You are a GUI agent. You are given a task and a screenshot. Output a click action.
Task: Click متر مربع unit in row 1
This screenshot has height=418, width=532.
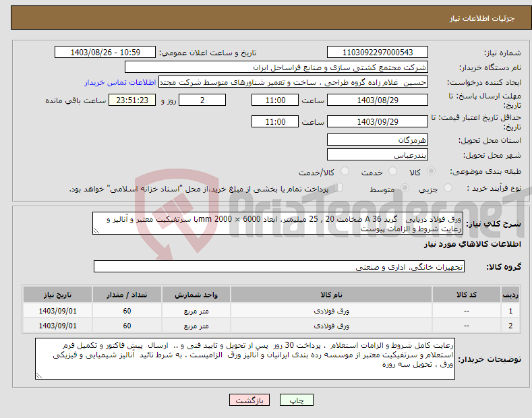point(196,311)
